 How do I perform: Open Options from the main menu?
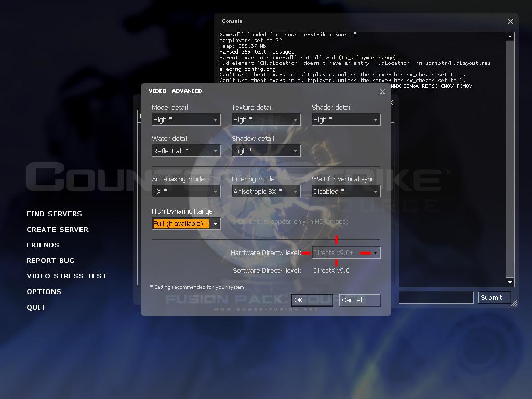(x=44, y=292)
